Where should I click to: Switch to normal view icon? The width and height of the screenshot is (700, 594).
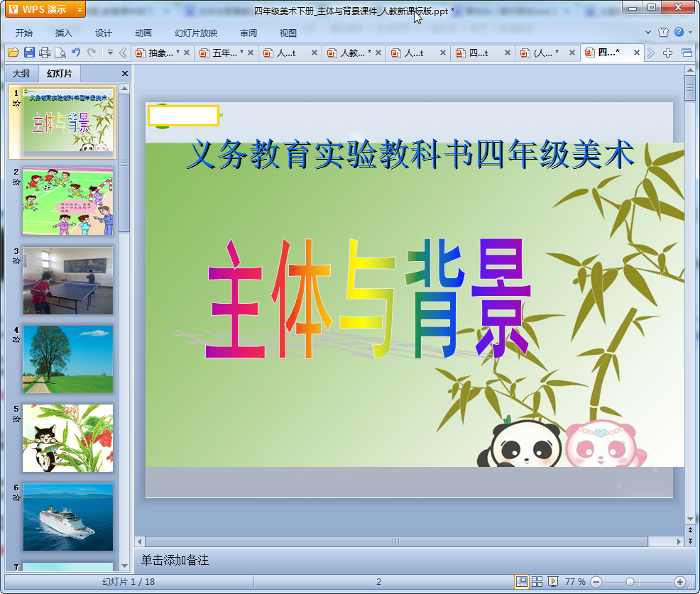521,581
